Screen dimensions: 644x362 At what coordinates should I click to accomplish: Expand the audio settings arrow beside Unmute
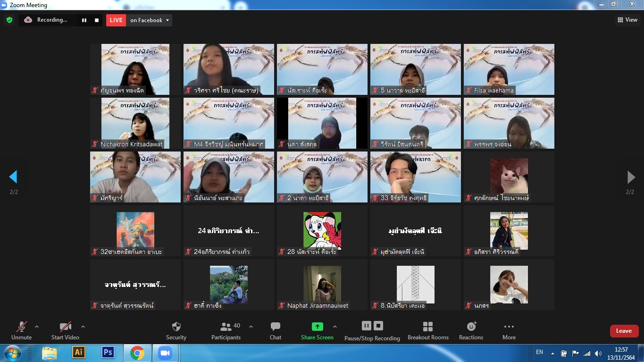(x=37, y=327)
